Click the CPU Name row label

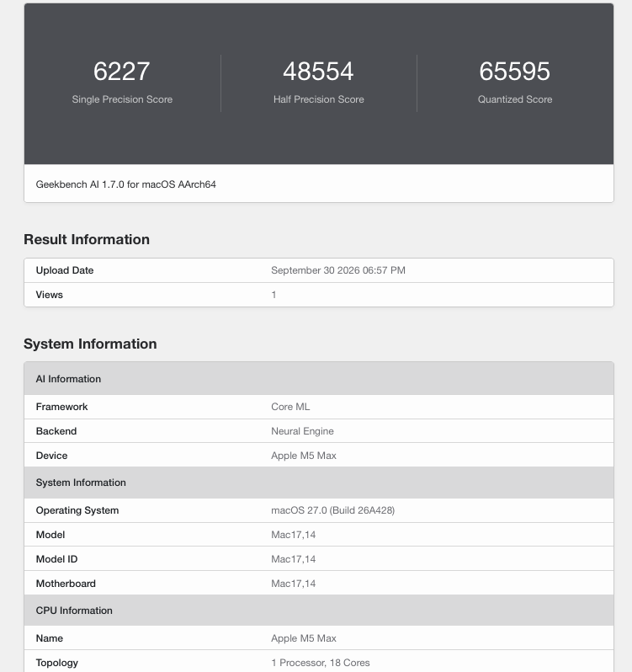coord(50,638)
